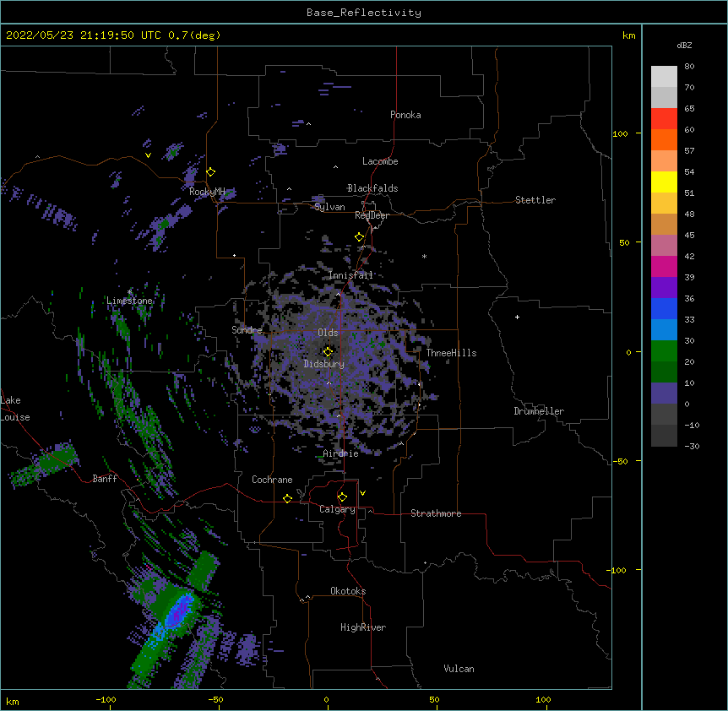Click the white asterisk marker above Limestone
Screen dimensions: 728x711
129,292
